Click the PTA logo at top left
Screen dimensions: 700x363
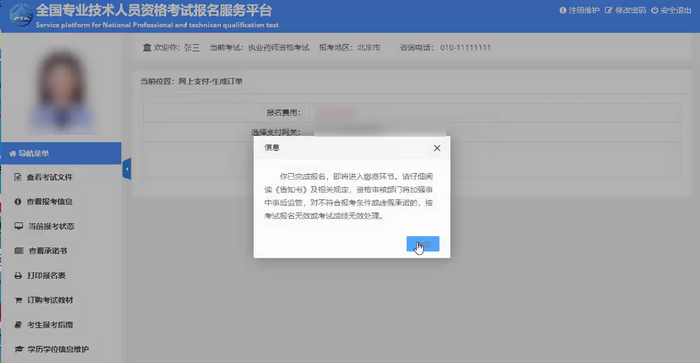[21, 15]
